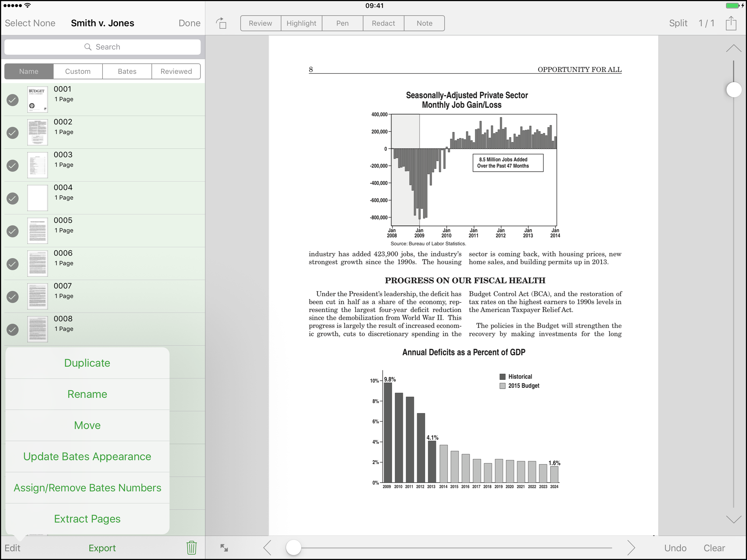The width and height of the screenshot is (747, 560).
Task: Open the share export icon top right
Action: coord(731,23)
